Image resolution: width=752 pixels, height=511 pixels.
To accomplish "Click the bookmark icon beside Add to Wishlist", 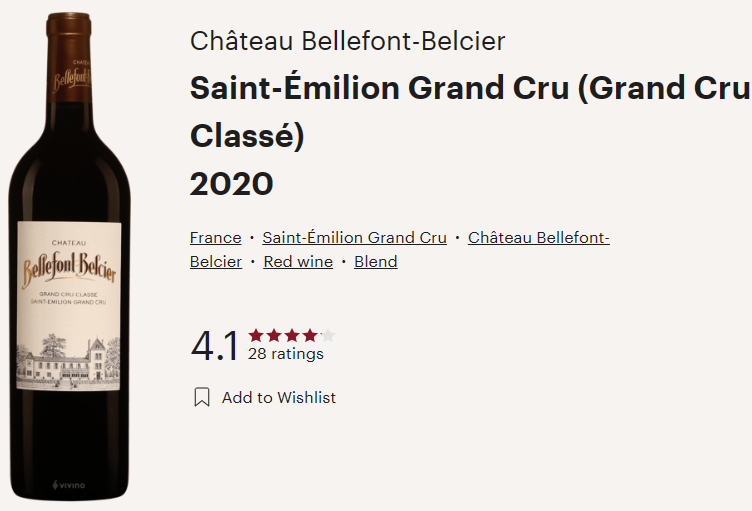I will [x=201, y=398].
